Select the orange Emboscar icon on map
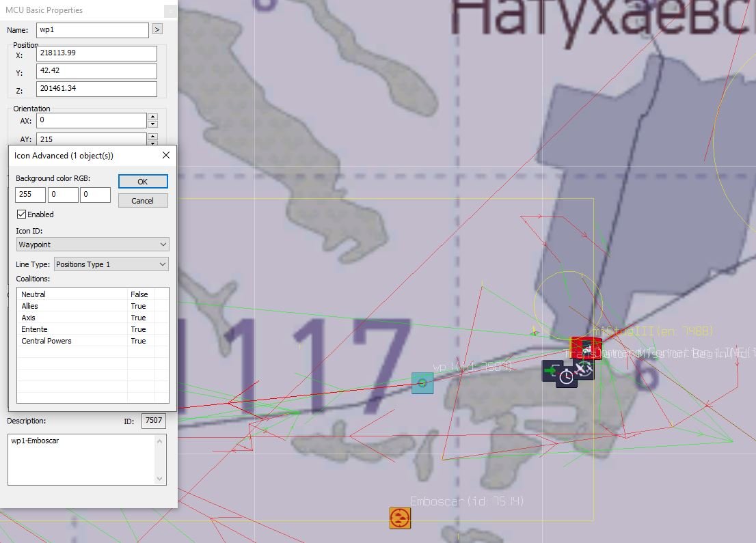 coord(400,518)
